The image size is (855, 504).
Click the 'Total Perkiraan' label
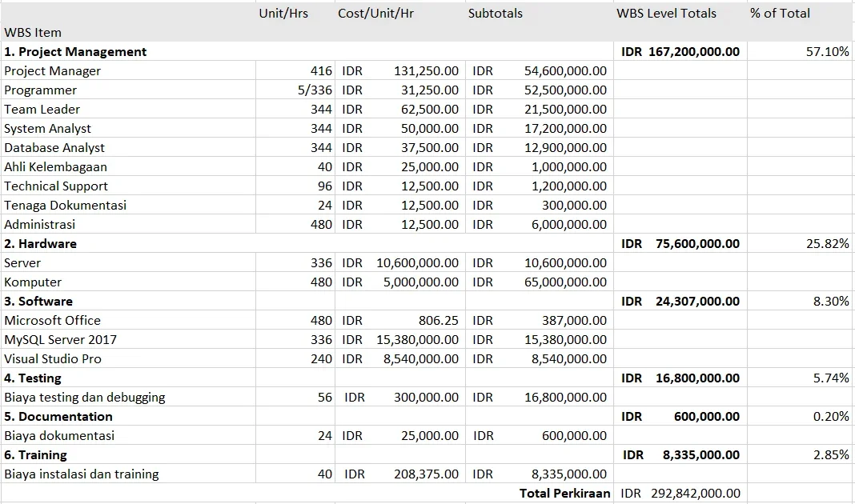(x=565, y=493)
